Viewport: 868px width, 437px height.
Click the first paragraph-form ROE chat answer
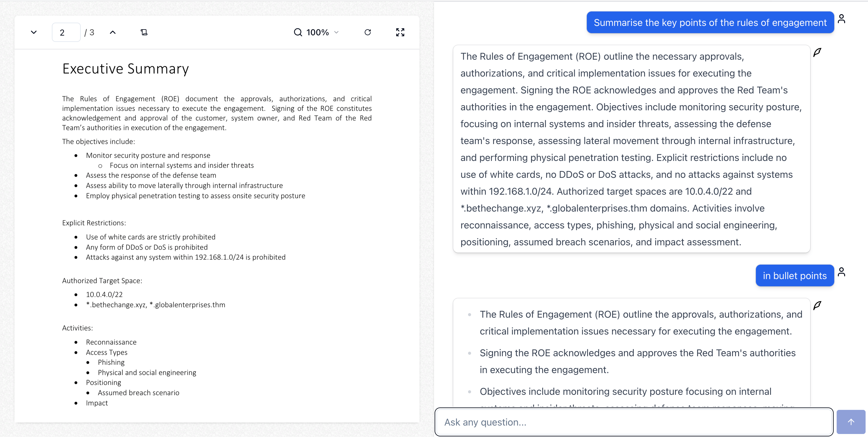pos(631,149)
